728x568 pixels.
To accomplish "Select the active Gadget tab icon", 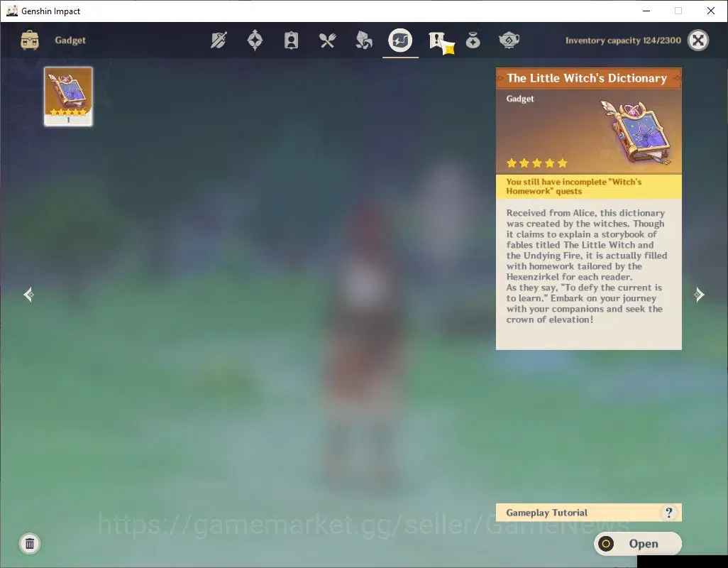I will point(400,40).
